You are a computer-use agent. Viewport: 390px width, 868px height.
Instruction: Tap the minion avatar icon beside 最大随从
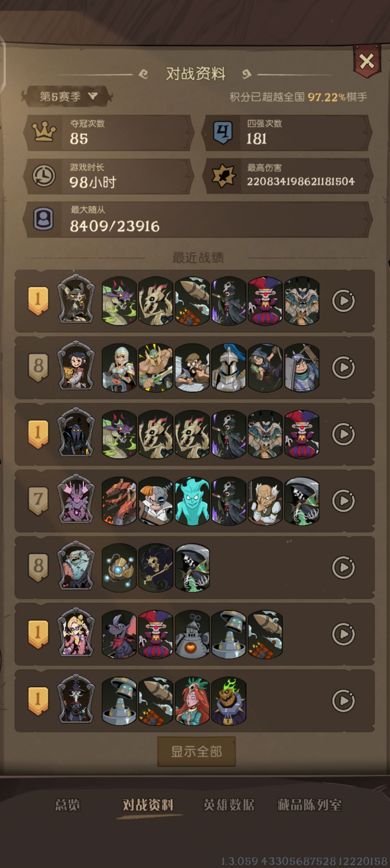pos(44,219)
